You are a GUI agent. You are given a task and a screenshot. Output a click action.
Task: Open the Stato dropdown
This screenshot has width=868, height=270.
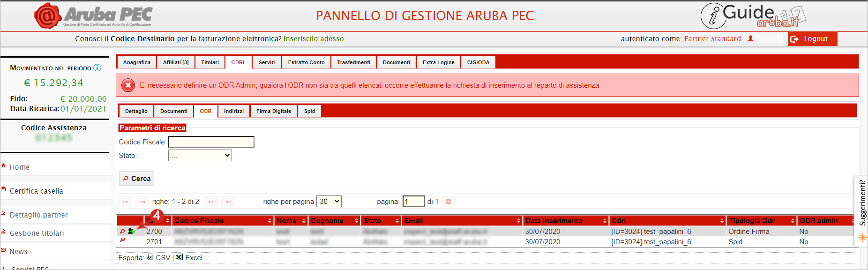pos(200,156)
